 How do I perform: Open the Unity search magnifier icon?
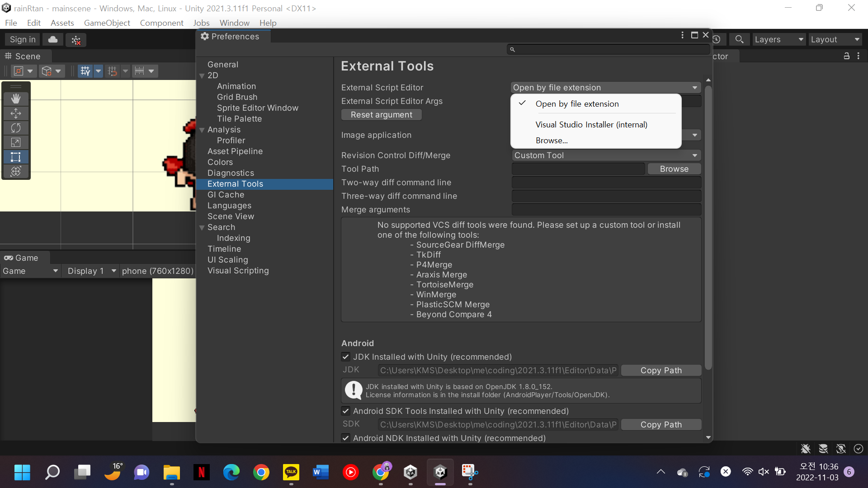740,40
